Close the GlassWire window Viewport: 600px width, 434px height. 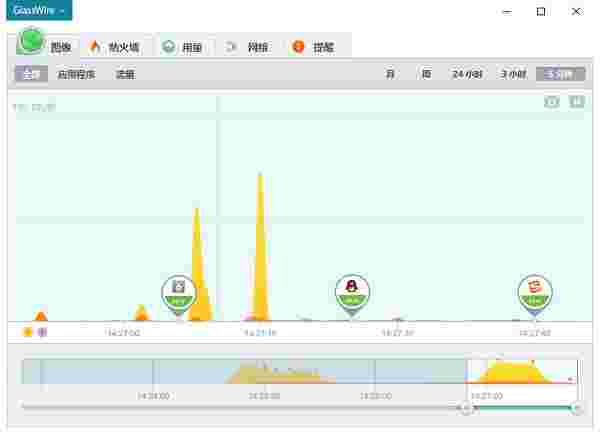tap(576, 12)
